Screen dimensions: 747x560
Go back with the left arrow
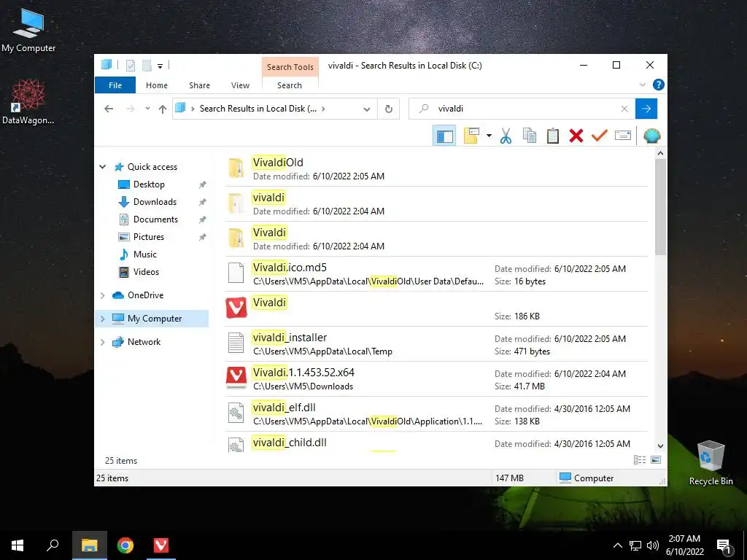point(109,109)
